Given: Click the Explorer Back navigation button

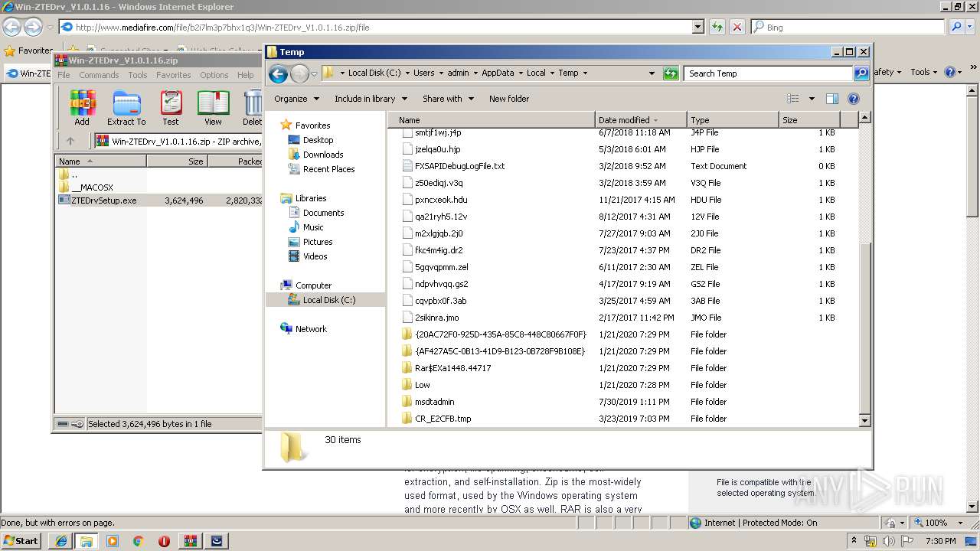Looking at the screenshot, I should tap(278, 73).
